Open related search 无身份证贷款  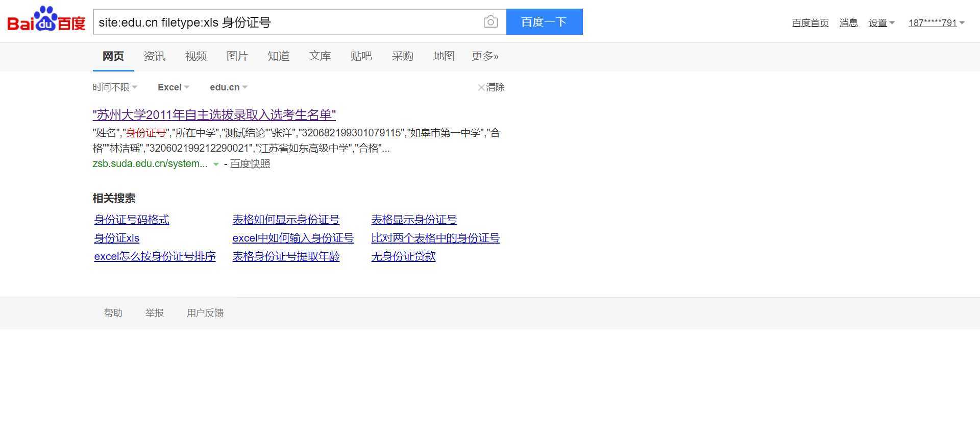tap(403, 256)
